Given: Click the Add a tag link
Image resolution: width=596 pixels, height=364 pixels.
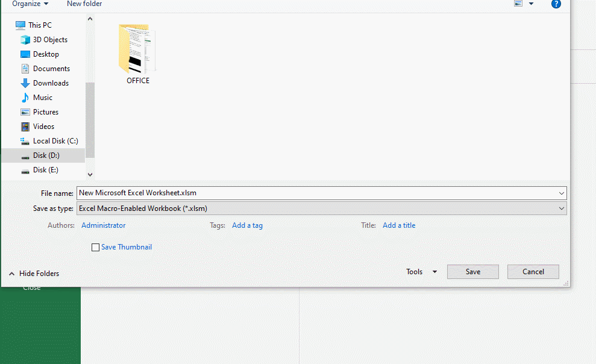Looking at the screenshot, I should pyautogui.click(x=248, y=225).
